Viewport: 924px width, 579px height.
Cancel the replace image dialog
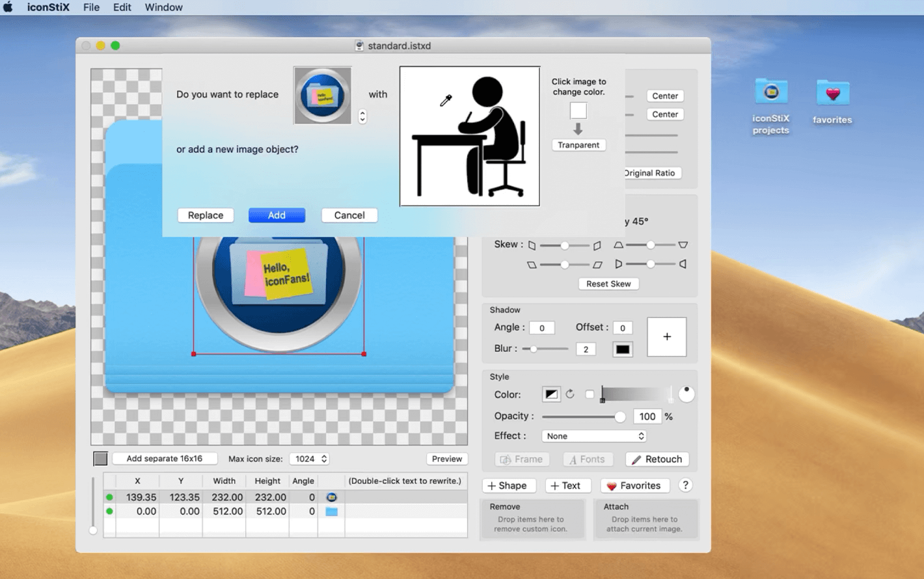[x=349, y=215]
